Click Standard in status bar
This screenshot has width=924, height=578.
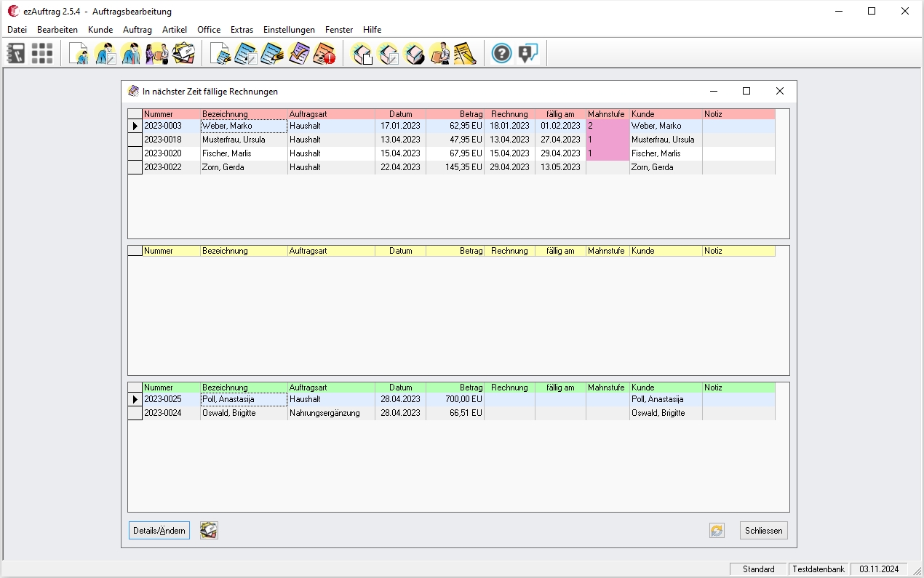[759, 569]
